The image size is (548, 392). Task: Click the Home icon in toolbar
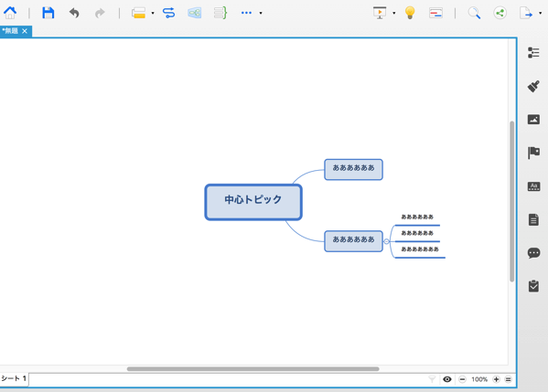click(x=10, y=13)
